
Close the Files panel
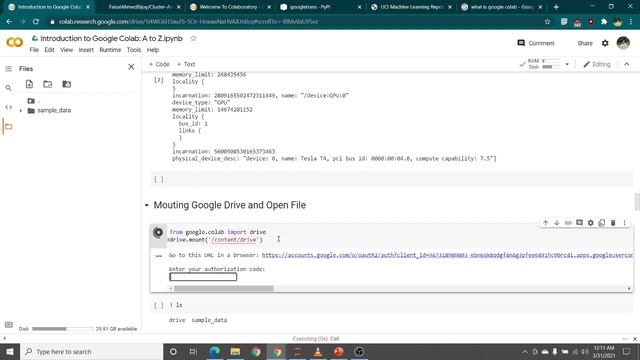131,67
